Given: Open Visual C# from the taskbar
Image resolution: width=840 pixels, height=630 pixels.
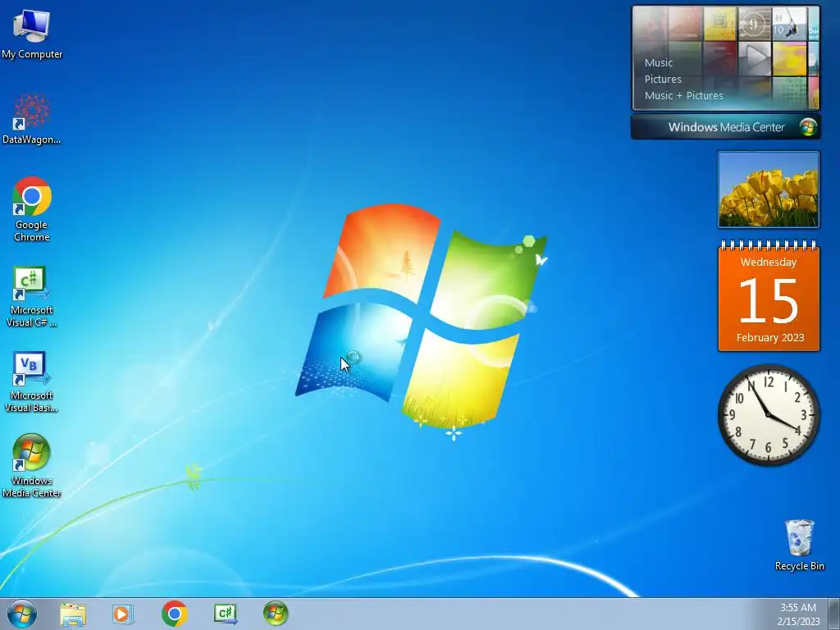Looking at the screenshot, I should tap(225, 614).
